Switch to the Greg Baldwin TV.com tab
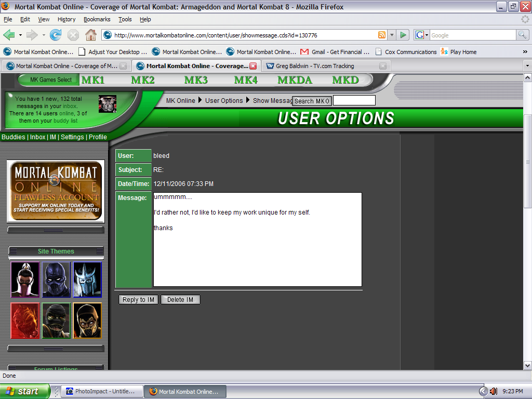The height and width of the screenshot is (399, 532). [x=325, y=66]
